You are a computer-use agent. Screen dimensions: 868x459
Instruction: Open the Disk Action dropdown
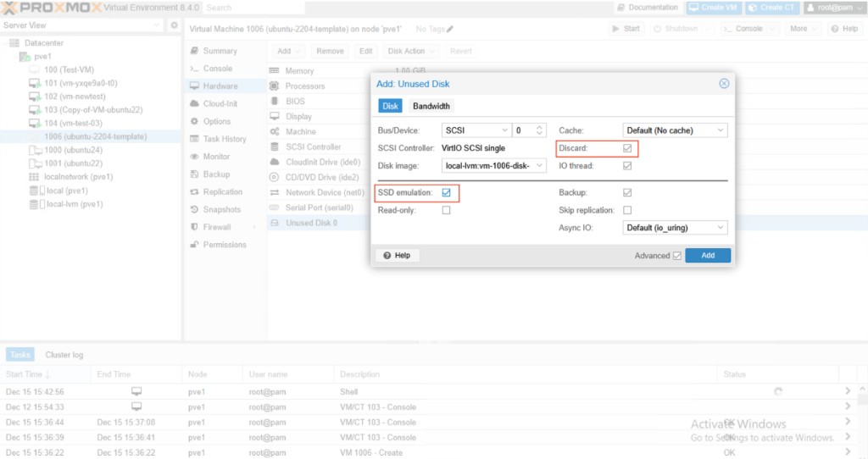[x=411, y=51]
